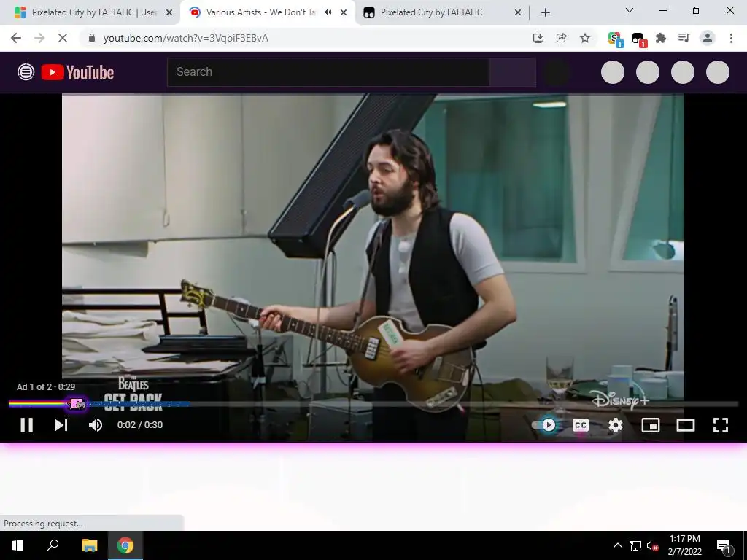
Task: Open the first colorful extension icon
Action: click(615, 39)
